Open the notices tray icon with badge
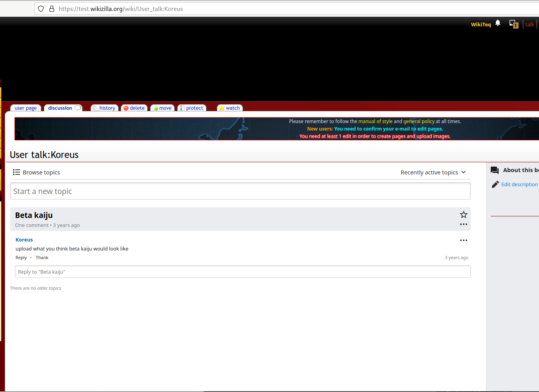The image size is (539, 392). point(514,24)
